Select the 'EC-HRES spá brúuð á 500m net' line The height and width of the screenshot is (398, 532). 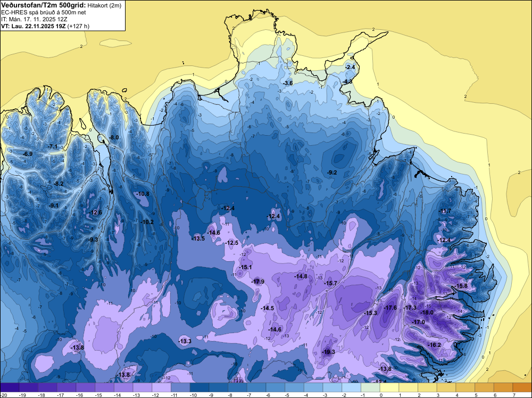click(44, 13)
